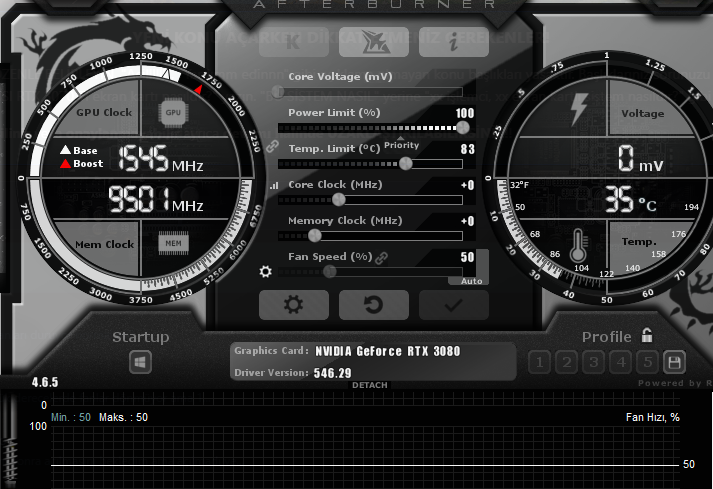Apply settings with the checkmark button

click(x=454, y=305)
